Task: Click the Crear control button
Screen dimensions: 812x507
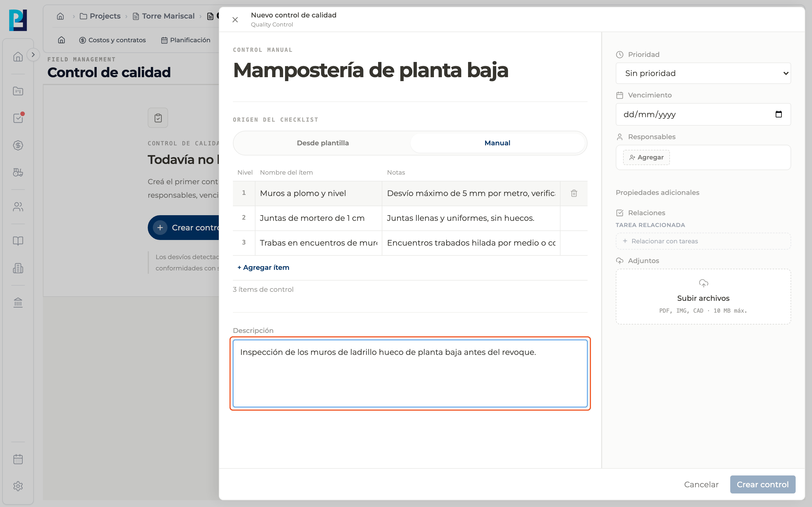Action: click(x=762, y=484)
